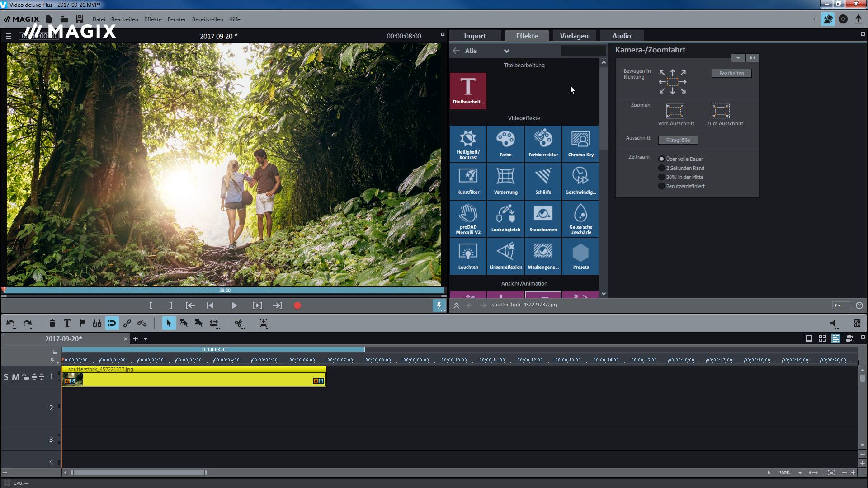Jump to the range start button
The image size is (868, 488).
coord(190,306)
